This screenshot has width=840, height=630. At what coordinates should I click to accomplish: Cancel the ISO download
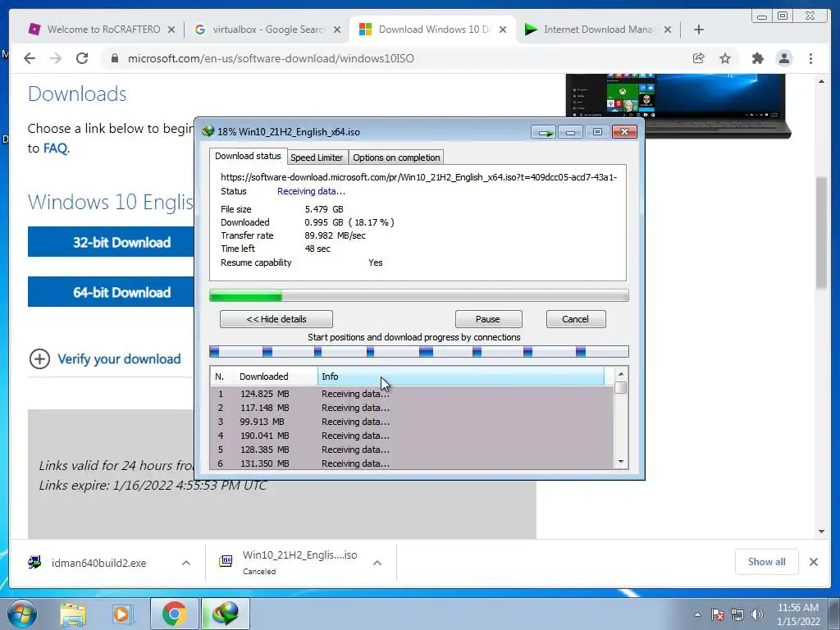coord(575,319)
